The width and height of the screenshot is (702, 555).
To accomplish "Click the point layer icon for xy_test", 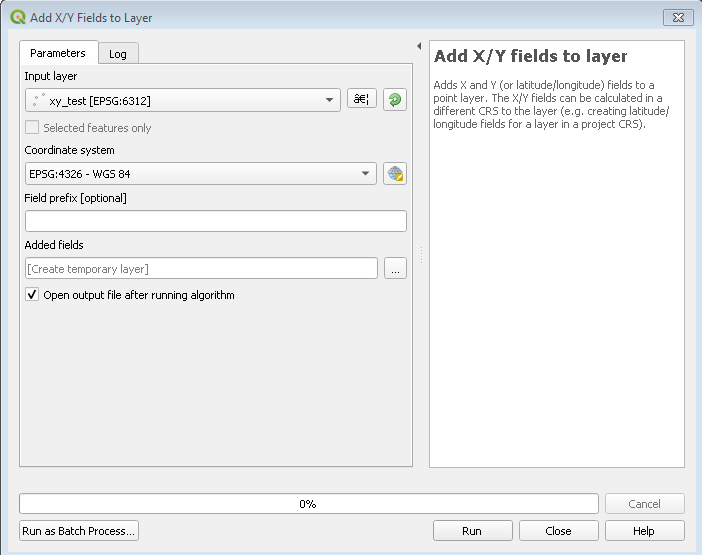I will click(39, 100).
